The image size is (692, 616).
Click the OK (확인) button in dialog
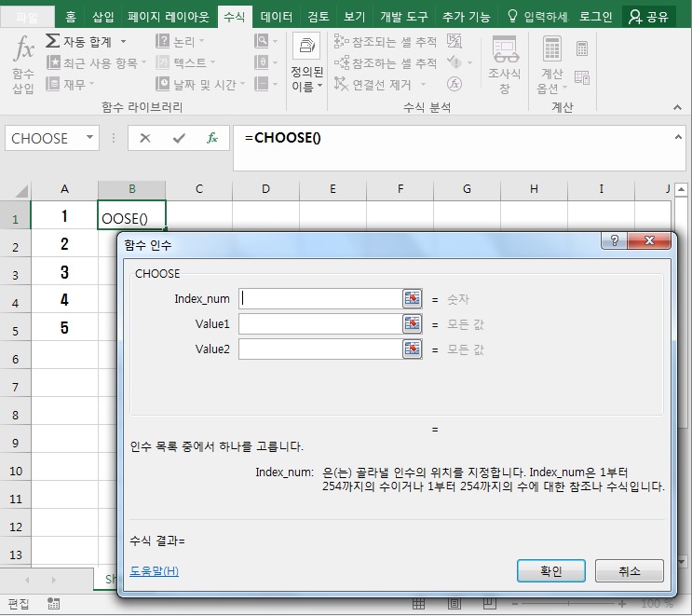coord(550,571)
